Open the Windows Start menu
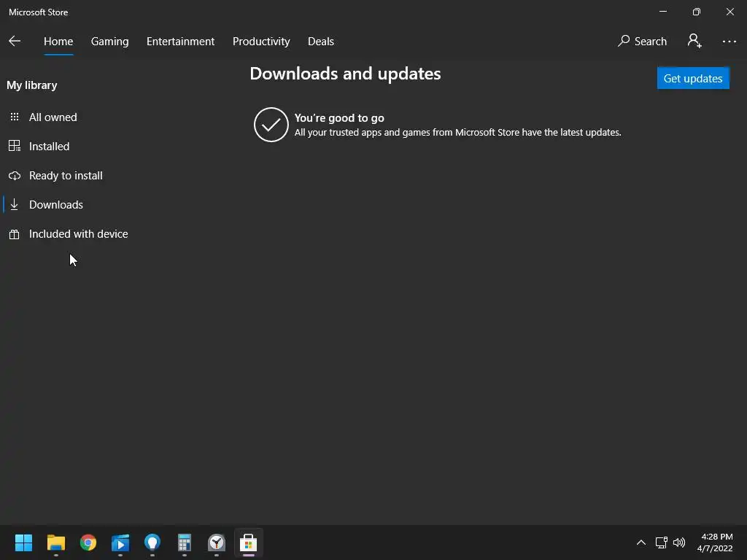The width and height of the screenshot is (747, 560). click(23, 542)
